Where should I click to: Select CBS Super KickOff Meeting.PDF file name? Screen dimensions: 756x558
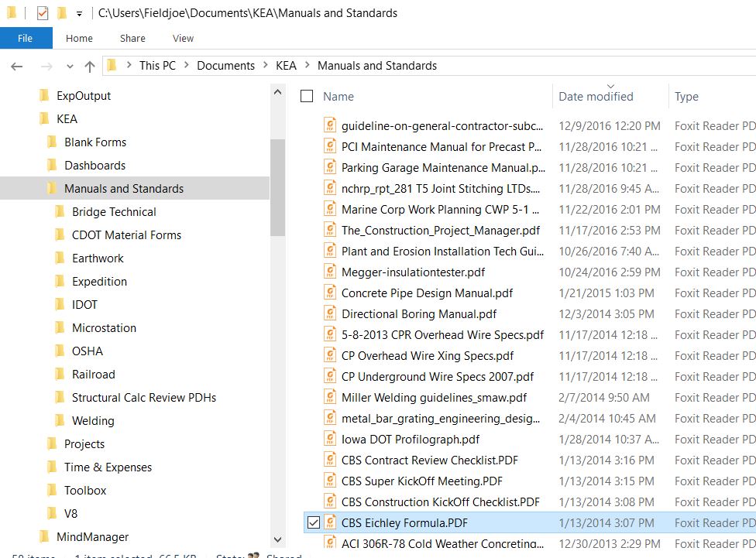point(422,481)
